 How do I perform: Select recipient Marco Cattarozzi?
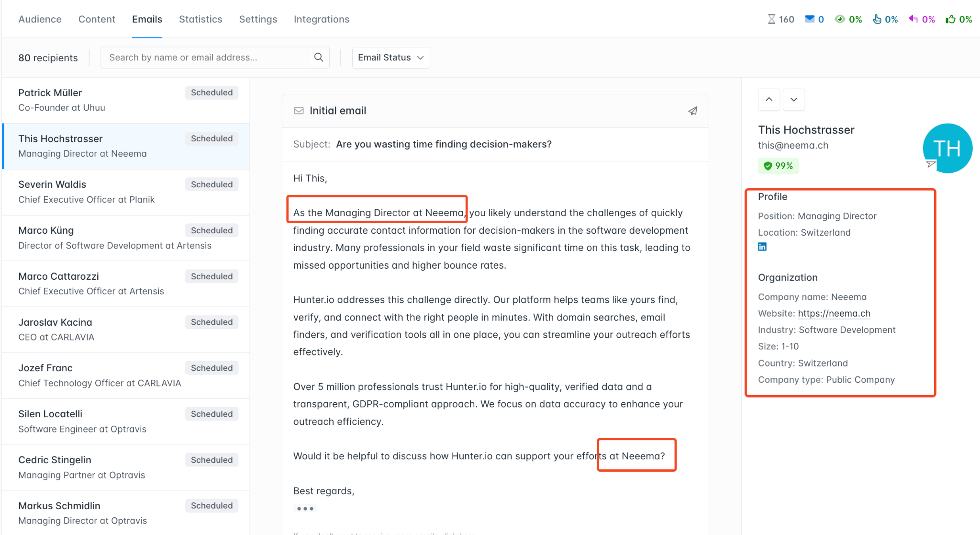126,284
